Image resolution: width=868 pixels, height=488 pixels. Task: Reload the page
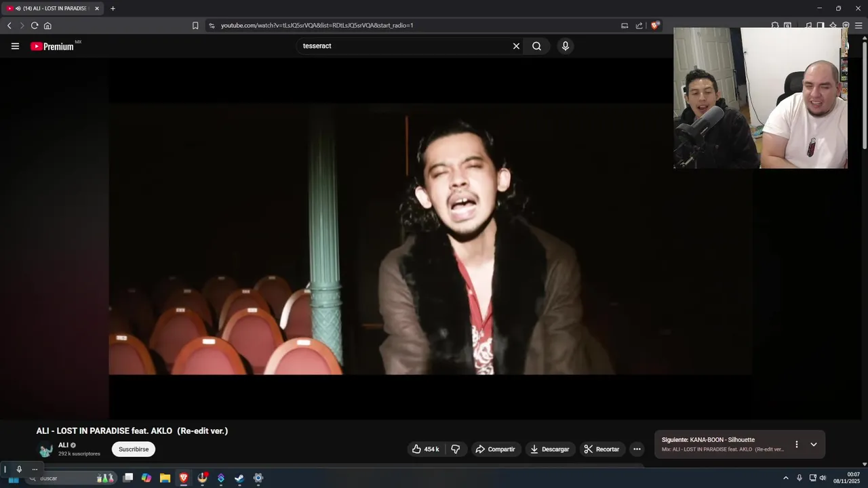[x=35, y=26]
